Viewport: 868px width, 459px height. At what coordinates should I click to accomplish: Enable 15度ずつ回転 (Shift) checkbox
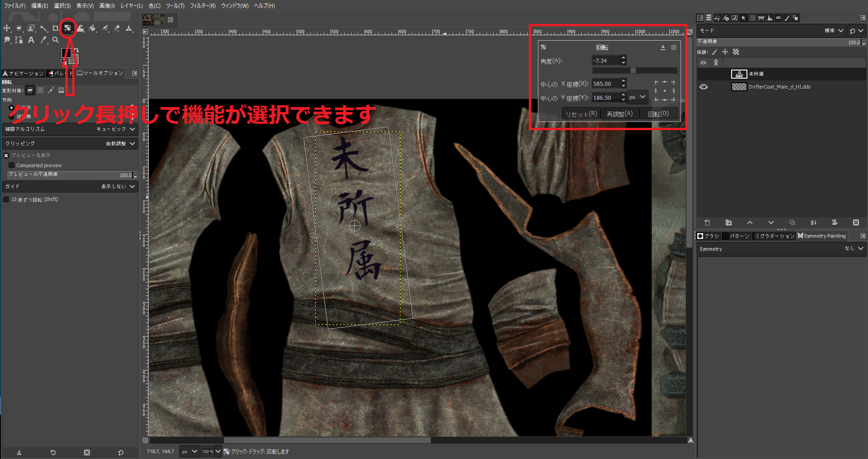6,199
